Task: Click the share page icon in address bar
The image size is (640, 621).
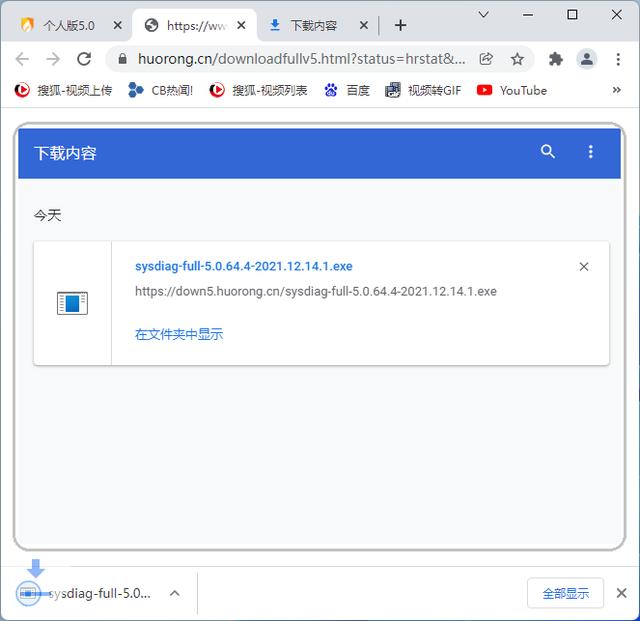Action: (486, 59)
